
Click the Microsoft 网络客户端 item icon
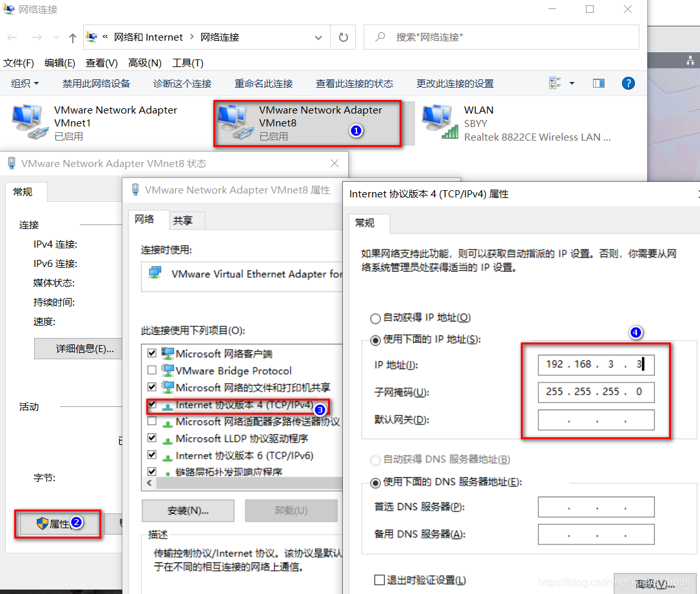168,353
